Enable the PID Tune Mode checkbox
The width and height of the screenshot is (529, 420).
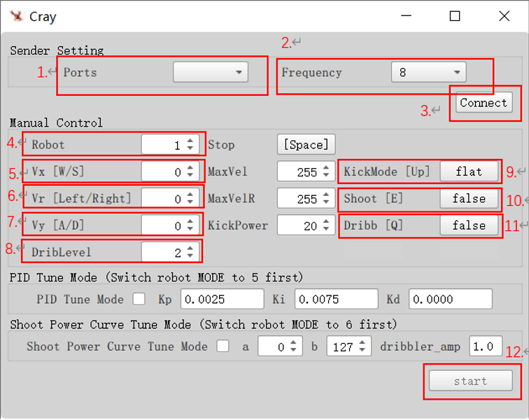click(139, 300)
